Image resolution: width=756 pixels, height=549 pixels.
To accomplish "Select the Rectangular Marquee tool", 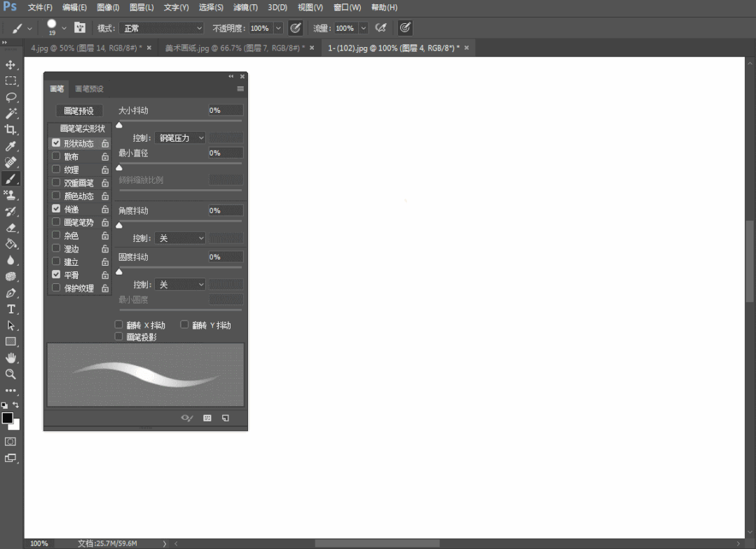I will pos(10,81).
